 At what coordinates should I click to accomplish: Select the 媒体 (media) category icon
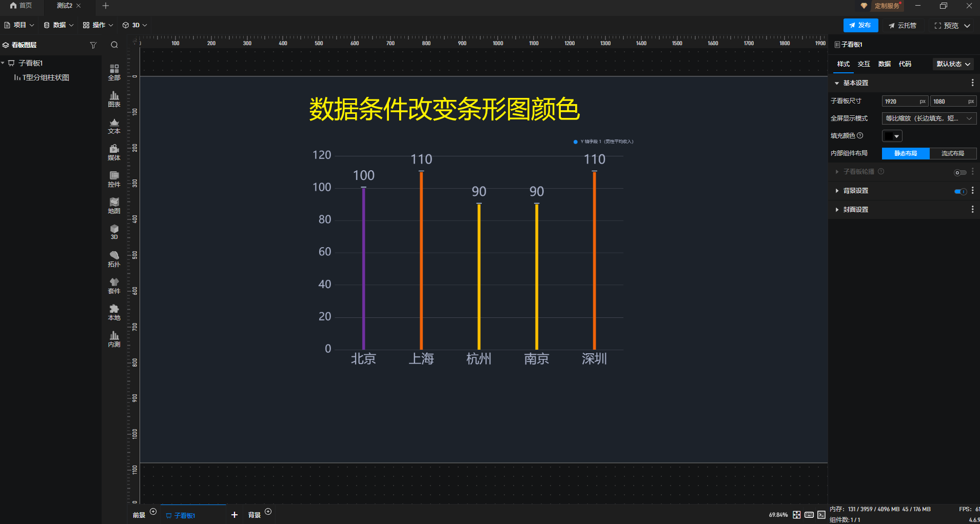[x=113, y=152]
